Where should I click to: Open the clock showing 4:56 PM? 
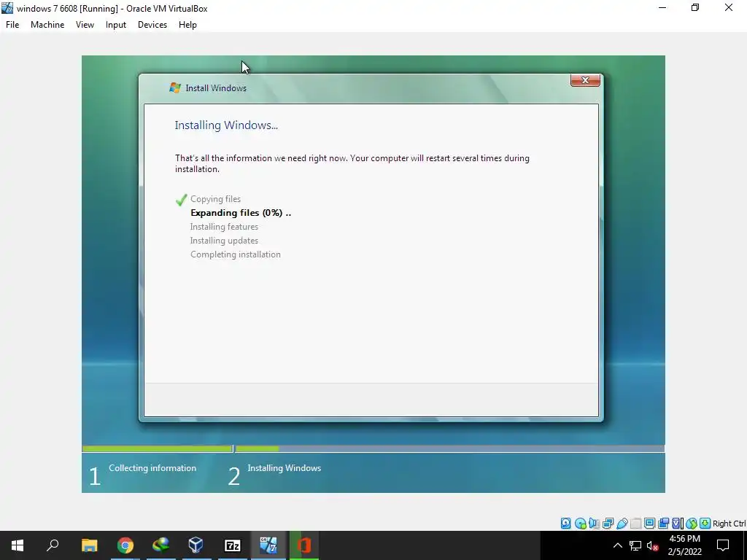(684, 545)
